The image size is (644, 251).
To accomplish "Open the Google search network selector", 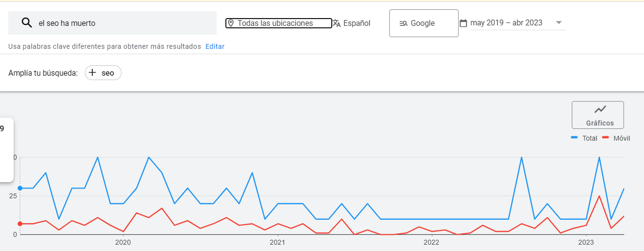I will pos(423,23).
